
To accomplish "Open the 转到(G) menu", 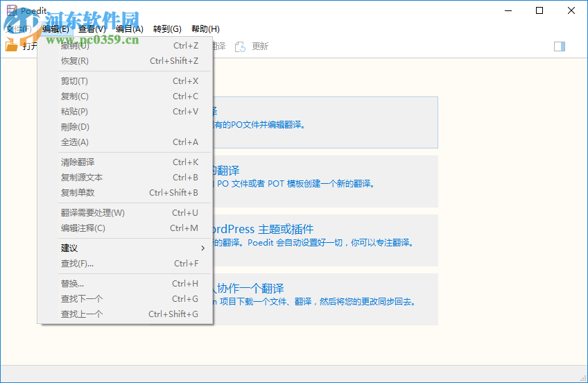I will coord(167,29).
